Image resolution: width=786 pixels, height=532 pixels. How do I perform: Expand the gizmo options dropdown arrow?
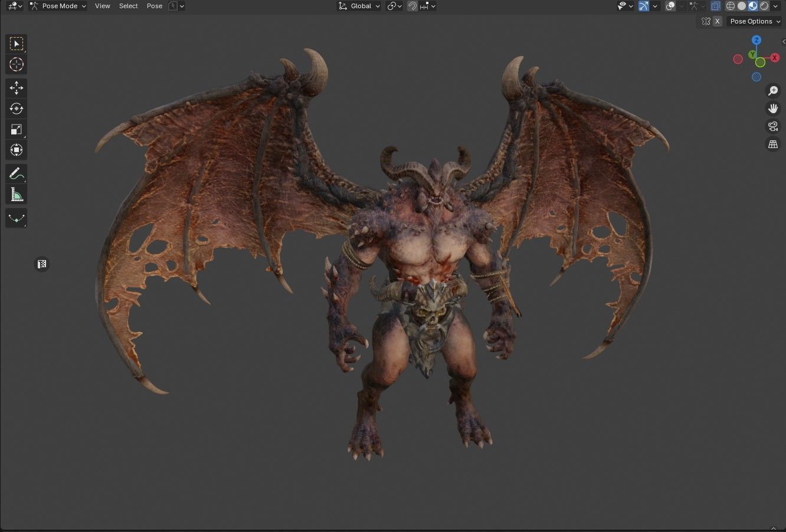point(655,6)
